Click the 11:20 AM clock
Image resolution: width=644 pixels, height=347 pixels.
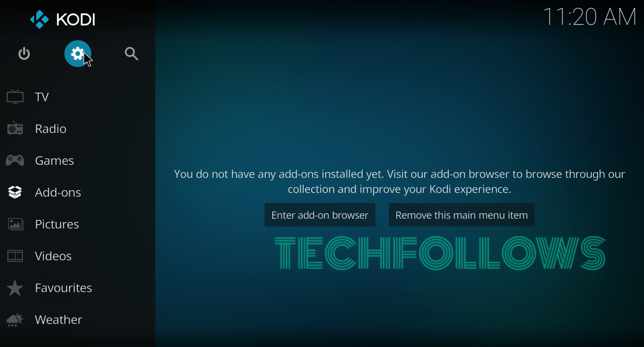pos(590,17)
